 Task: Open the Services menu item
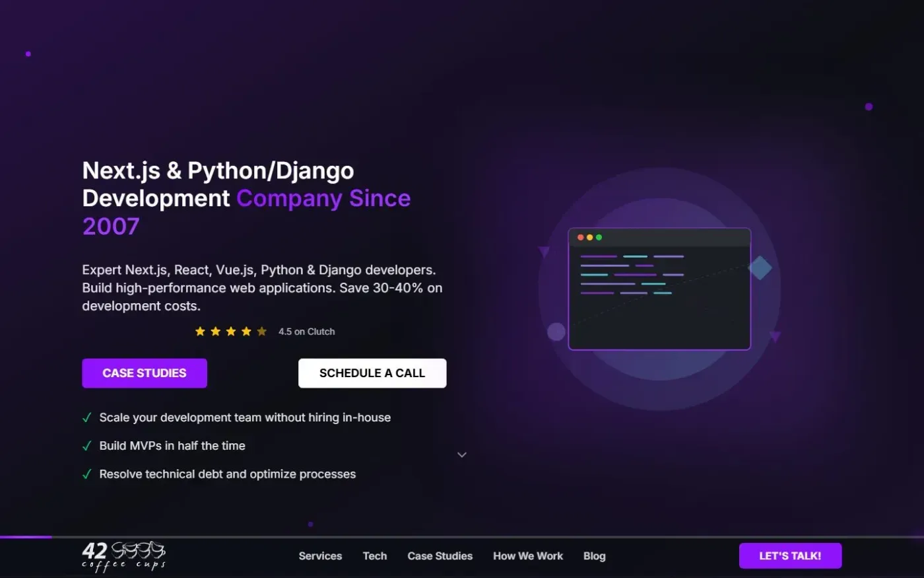pyautogui.click(x=320, y=556)
